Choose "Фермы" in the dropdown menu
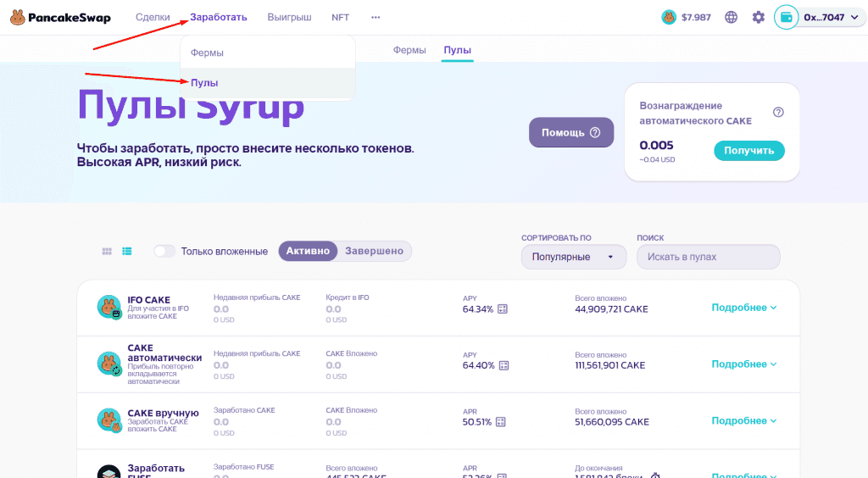This screenshot has width=868, height=478. 268,53
